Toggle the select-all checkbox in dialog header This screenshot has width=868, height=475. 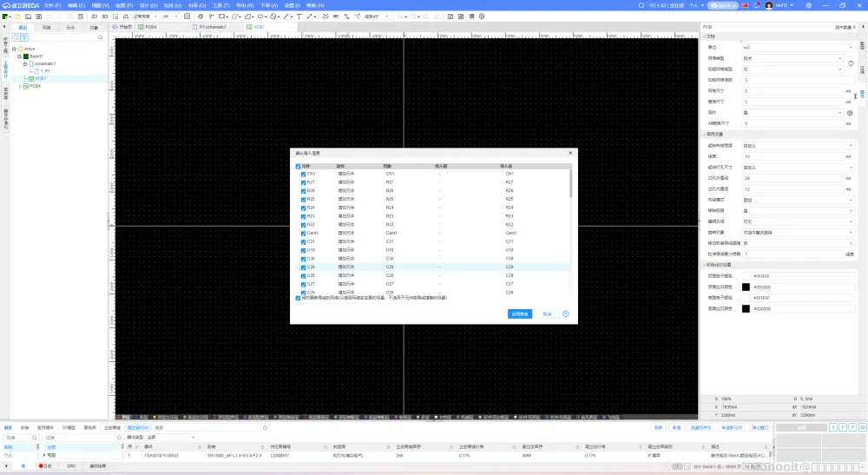click(x=299, y=167)
